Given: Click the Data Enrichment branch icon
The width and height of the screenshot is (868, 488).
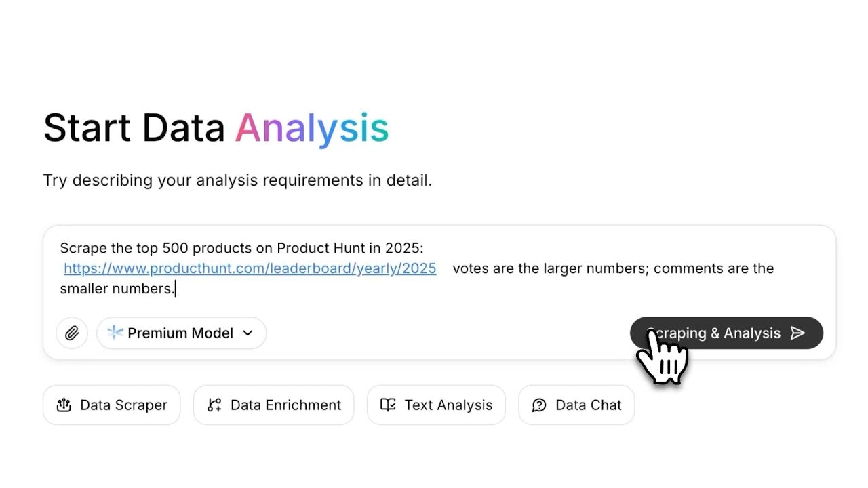Looking at the screenshot, I should (x=214, y=405).
